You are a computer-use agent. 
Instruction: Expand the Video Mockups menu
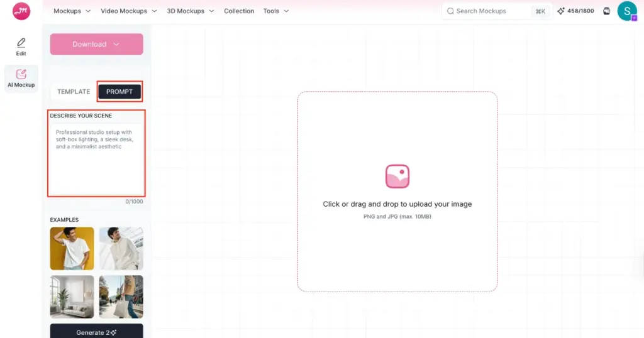point(128,11)
